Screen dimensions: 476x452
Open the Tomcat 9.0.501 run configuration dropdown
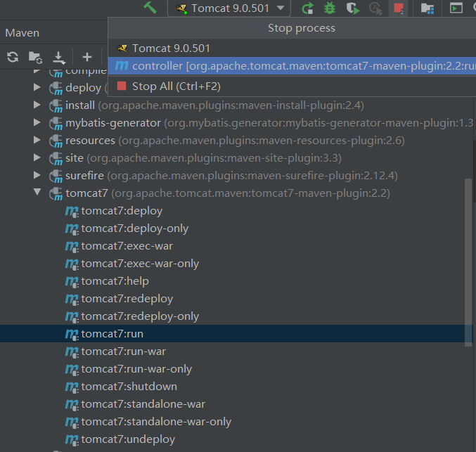coord(229,8)
